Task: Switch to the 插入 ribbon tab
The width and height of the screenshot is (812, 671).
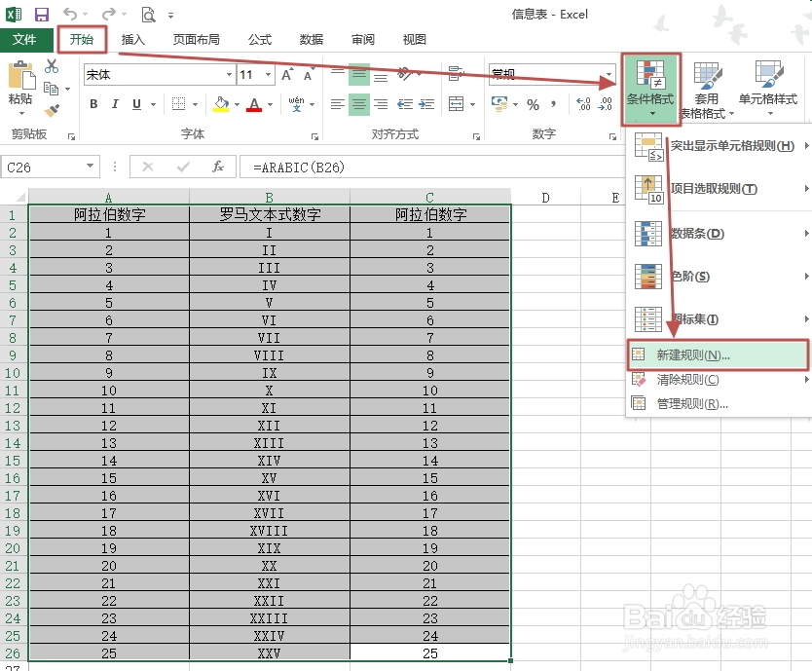Action: pos(131,39)
